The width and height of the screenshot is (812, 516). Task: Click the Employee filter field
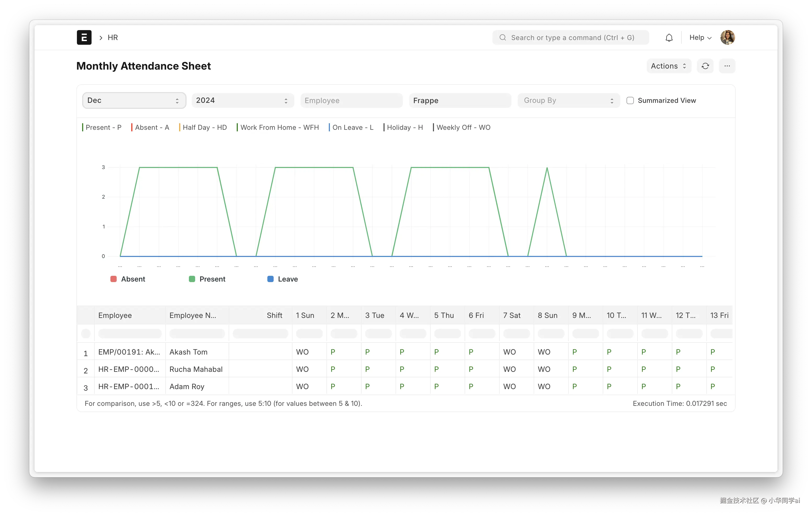coord(351,100)
